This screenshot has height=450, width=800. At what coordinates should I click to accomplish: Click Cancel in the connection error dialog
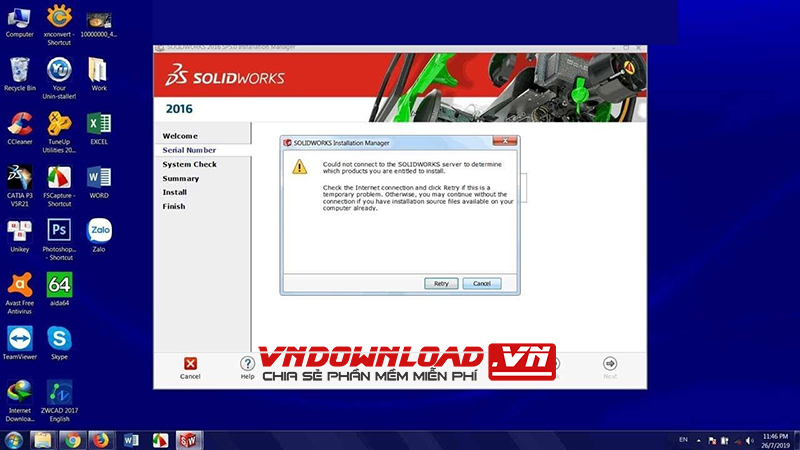[x=481, y=283]
